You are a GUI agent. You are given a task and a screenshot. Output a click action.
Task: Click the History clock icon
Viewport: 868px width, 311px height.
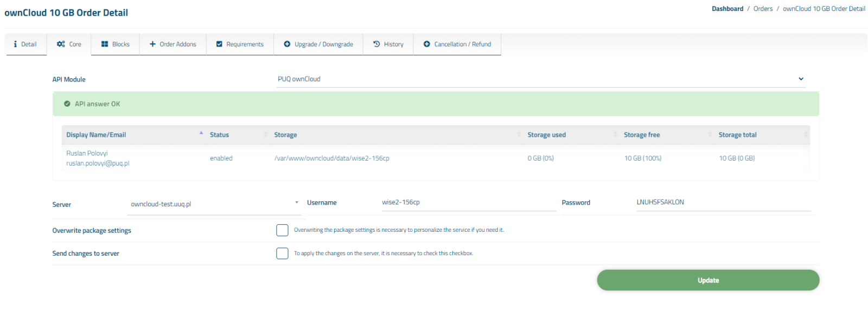pos(376,45)
